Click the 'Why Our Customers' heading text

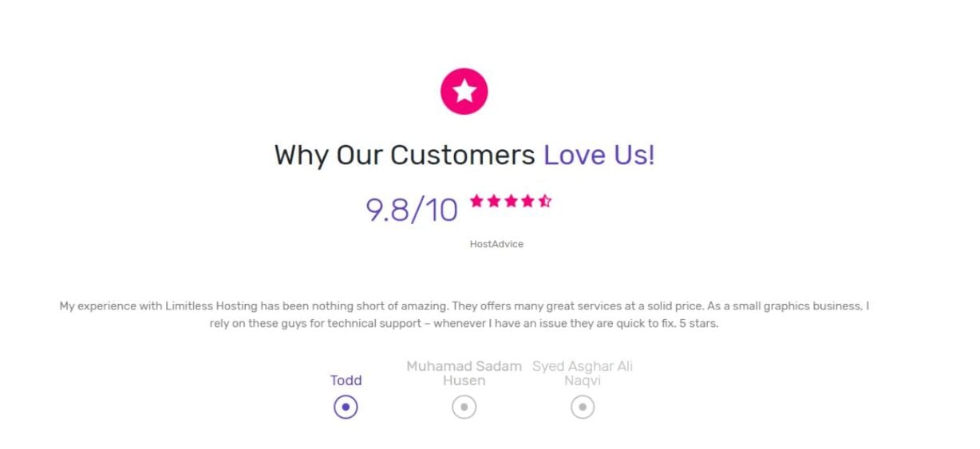(405, 155)
